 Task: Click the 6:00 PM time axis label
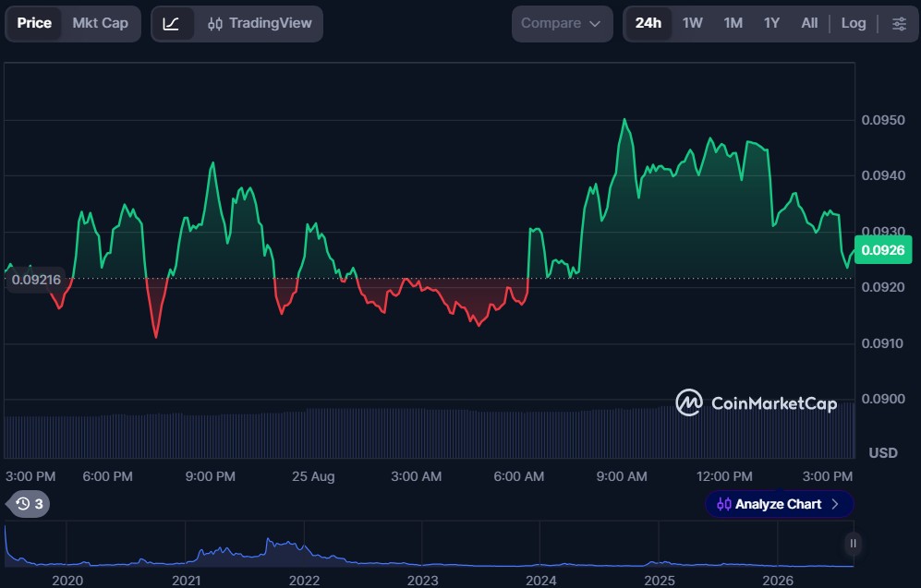(x=107, y=476)
